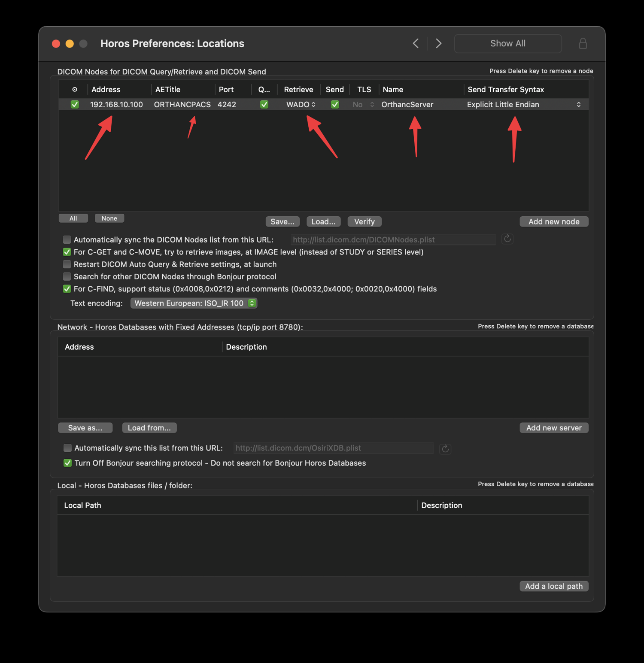The height and width of the screenshot is (663, 644).
Task: Click Load from... for Horos databases
Action: pos(149,428)
